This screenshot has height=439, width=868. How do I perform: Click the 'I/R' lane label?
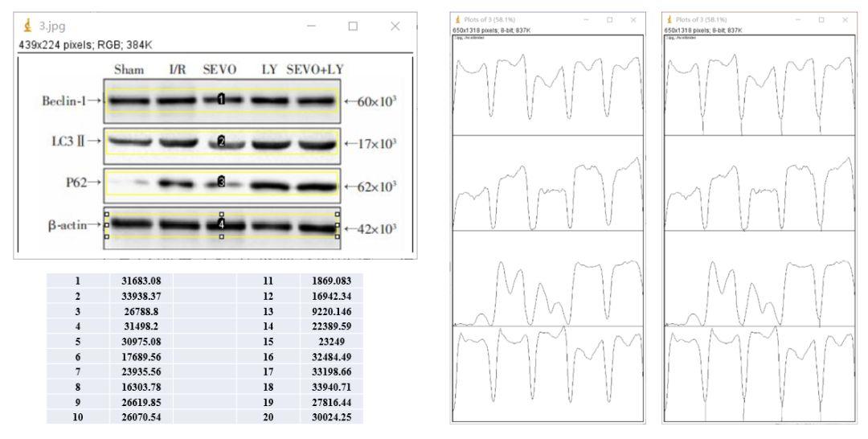pos(178,70)
